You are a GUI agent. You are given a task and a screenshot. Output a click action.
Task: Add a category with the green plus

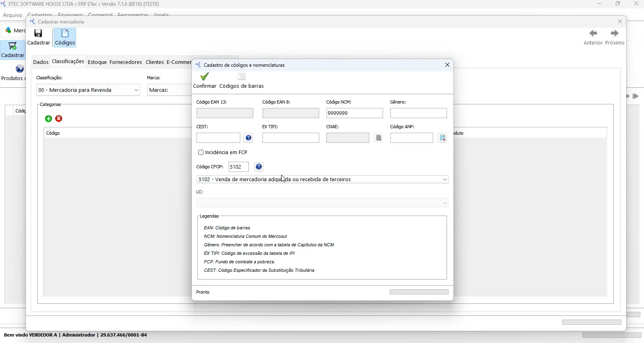point(49,119)
